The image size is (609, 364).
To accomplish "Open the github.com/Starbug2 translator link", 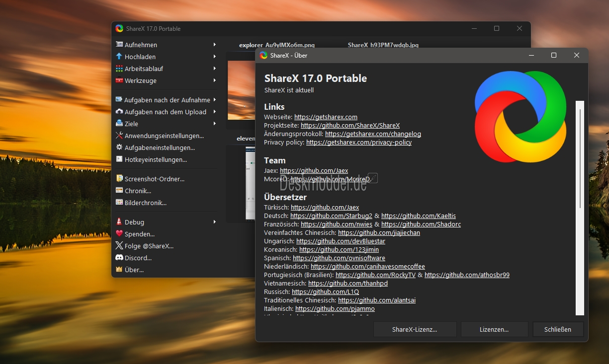I will pyautogui.click(x=331, y=216).
